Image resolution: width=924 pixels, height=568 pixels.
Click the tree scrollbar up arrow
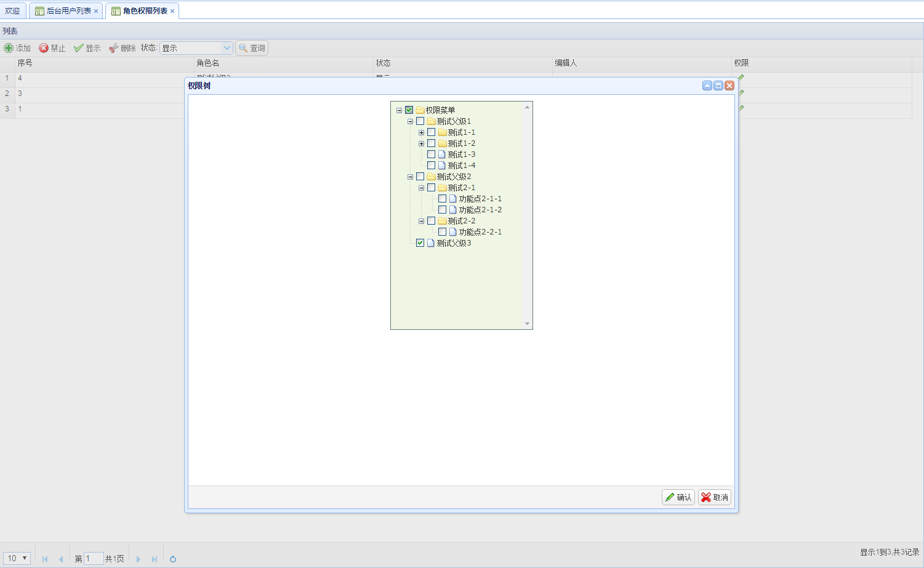tap(527, 107)
